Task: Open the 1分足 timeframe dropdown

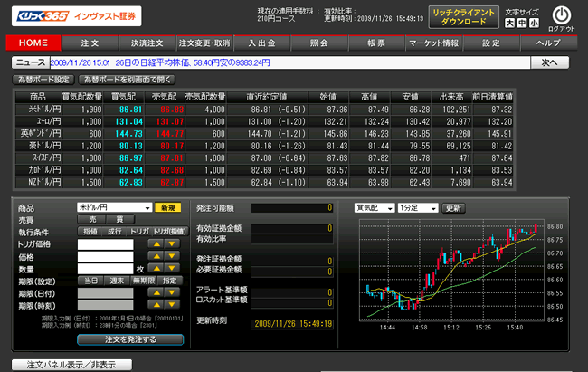Action: pyautogui.click(x=418, y=208)
